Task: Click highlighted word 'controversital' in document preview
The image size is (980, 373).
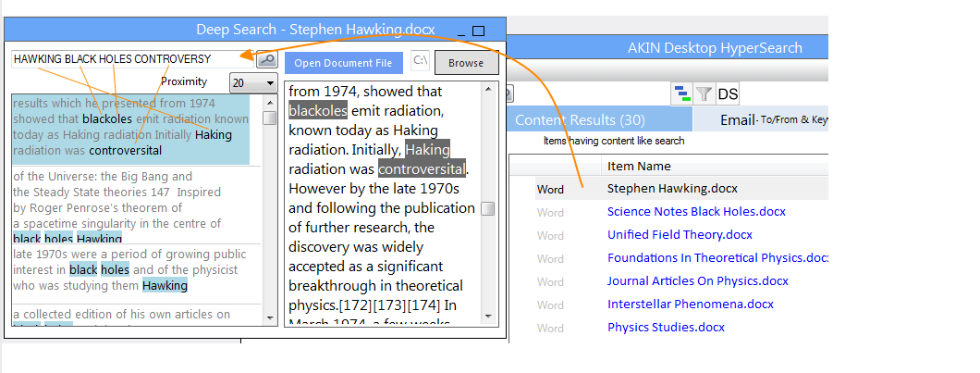Action: [x=422, y=169]
